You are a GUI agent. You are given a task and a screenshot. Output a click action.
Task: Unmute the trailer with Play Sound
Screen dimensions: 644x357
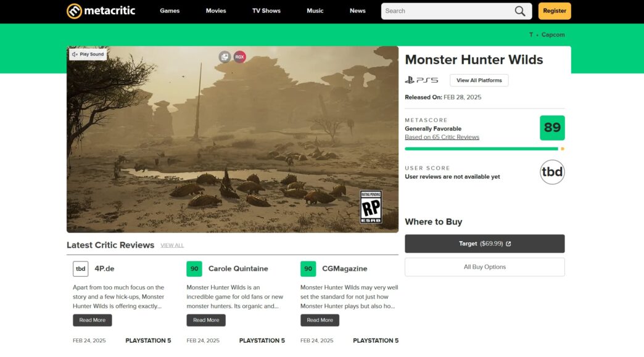pyautogui.click(x=88, y=54)
